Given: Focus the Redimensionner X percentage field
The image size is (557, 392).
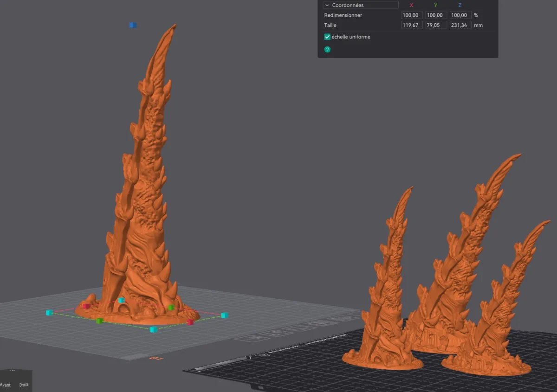Looking at the screenshot, I should point(412,15).
